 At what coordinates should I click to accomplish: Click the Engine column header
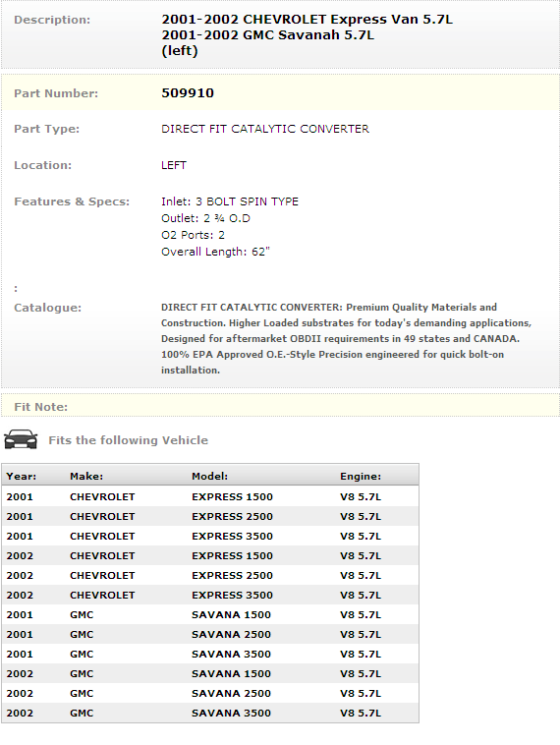click(361, 476)
